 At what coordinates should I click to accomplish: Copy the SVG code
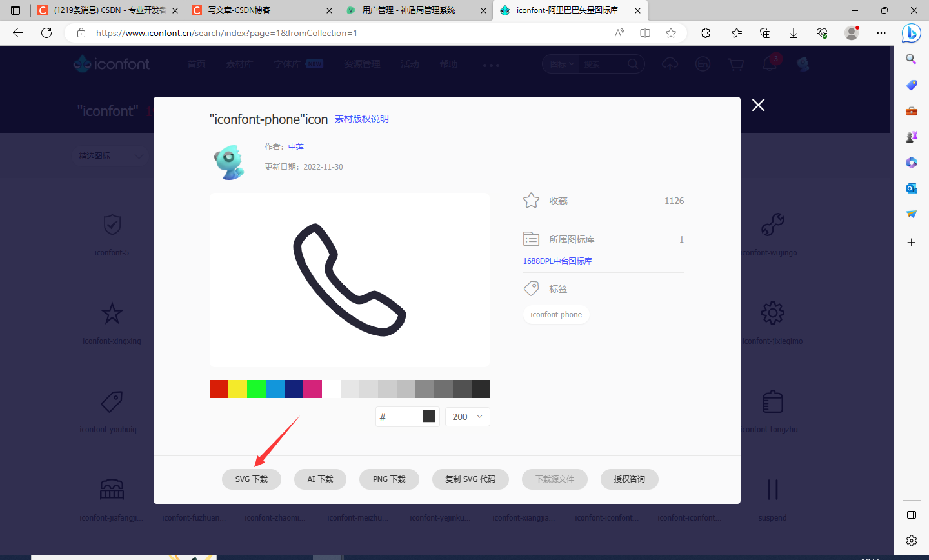[470, 479]
